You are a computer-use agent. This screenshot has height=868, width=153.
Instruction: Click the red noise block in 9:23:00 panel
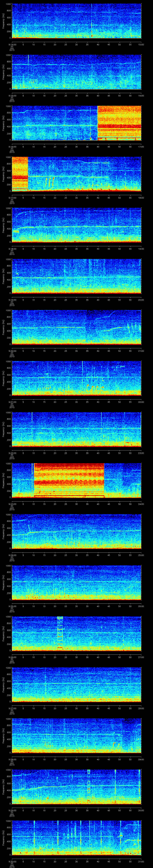(x=69, y=481)
